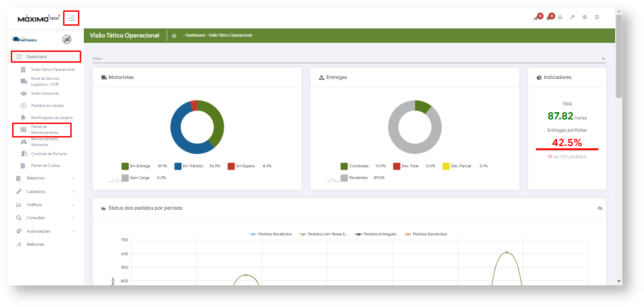This screenshot has width=644, height=307.
Task: Open Pedidos em atraso page
Action: pyautogui.click(x=47, y=105)
